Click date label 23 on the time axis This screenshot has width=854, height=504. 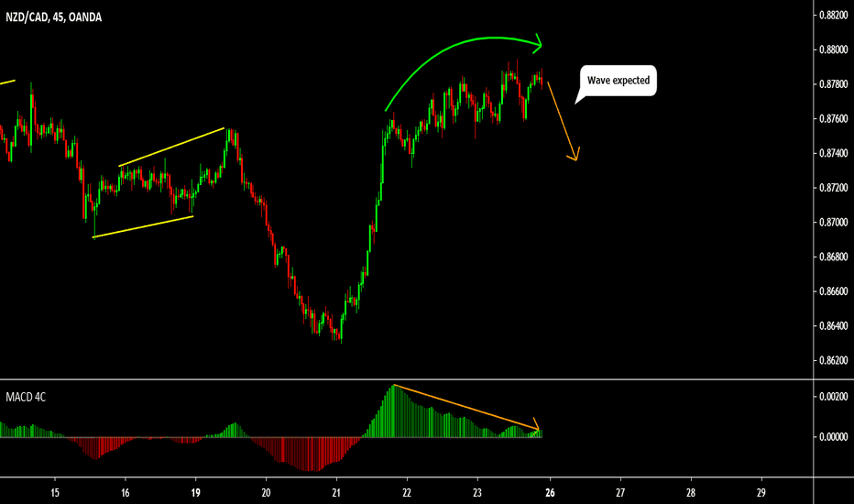coord(477,493)
